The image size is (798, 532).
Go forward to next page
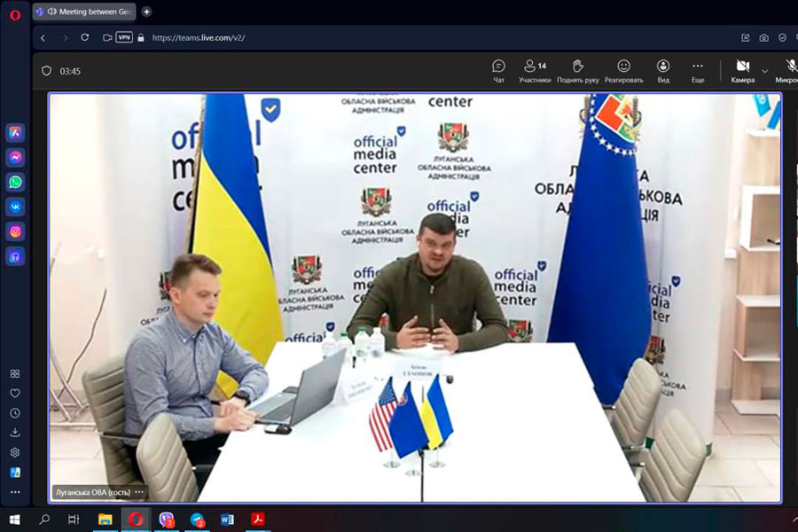[65, 37]
